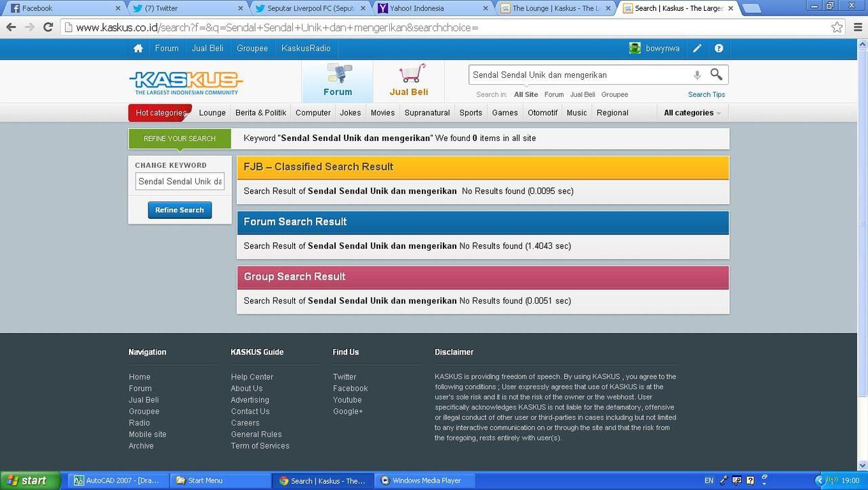Open the Jokes category
The height and width of the screenshot is (490, 868).
click(351, 113)
